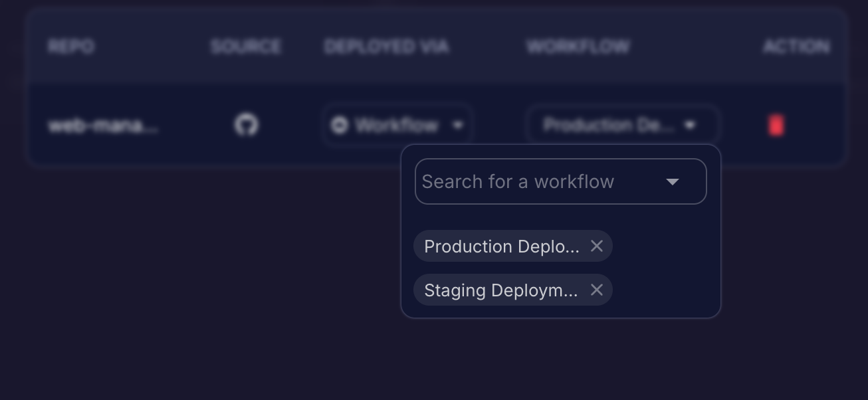Image resolution: width=868 pixels, height=400 pixels.
Task: Select the Staging Deploym... chip label
Action: 500,290
